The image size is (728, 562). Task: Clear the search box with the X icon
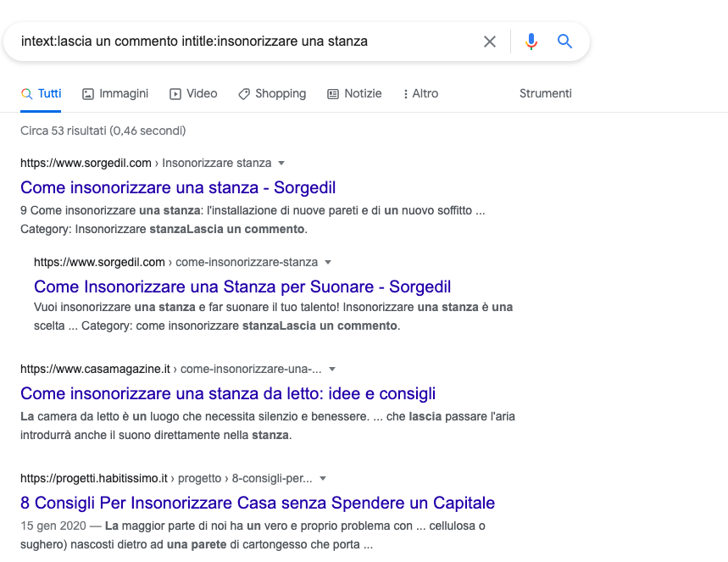tap(489, 42)
